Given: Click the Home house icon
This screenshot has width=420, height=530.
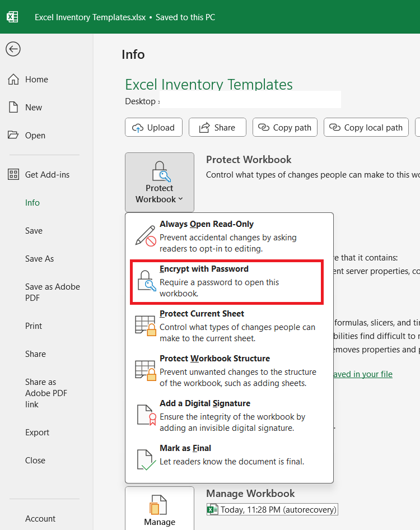Looking at the screenshot, I should pyautogui.click(x=13, y=79).
